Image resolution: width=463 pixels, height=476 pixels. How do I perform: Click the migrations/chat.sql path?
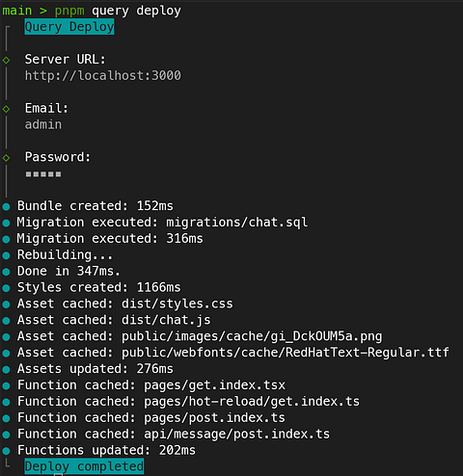coord(236,223)
